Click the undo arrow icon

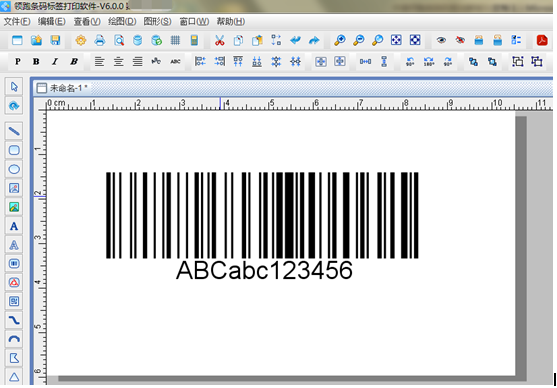point(295,41)
